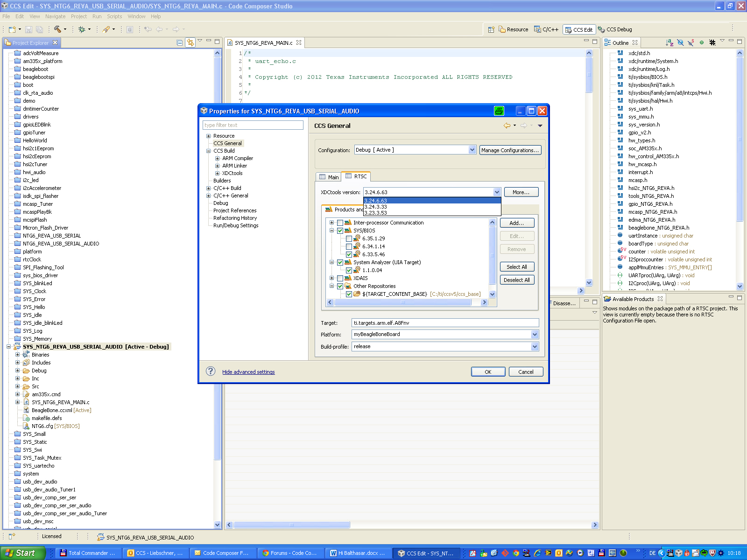Viewport: 747px width, 560px height.
Task: Uncheck System Analyzer version 1.1.0.04
Action: pos(349,270)
